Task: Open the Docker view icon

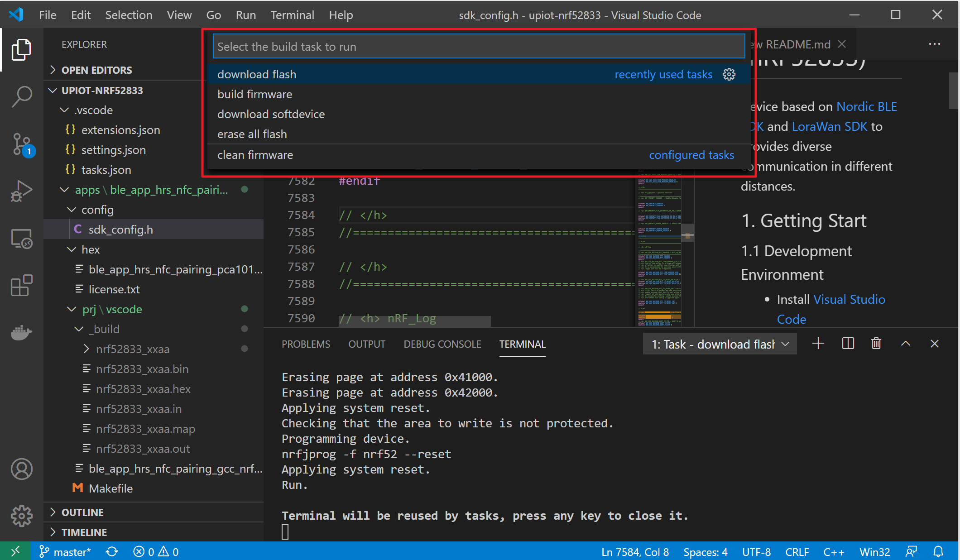Action: 21,333
